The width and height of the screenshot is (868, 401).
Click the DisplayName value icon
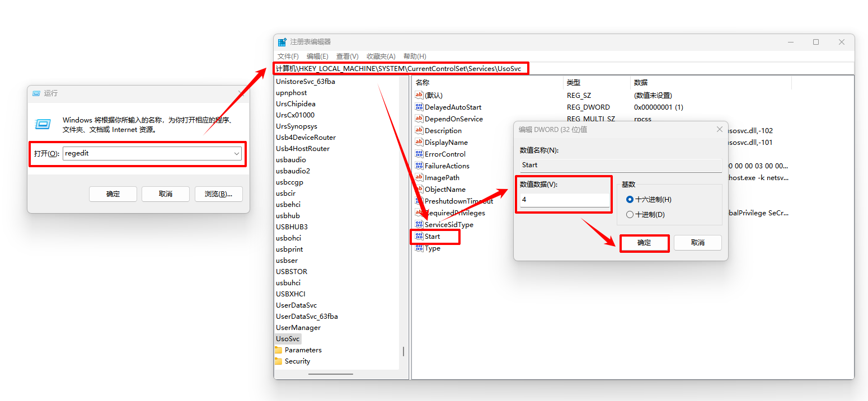tap(419, 142)
